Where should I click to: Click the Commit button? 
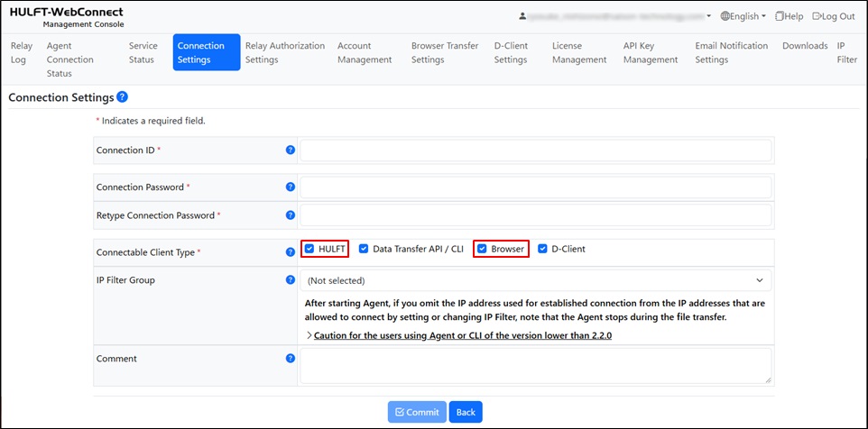[417, 412]
